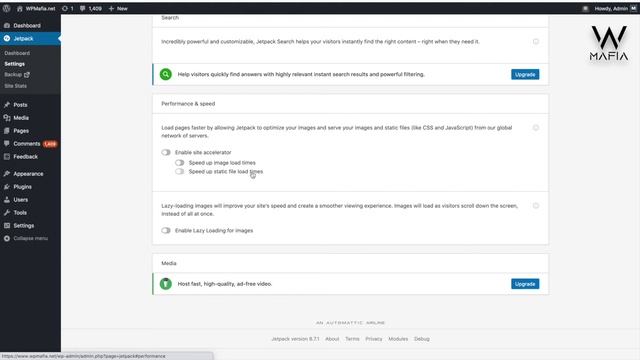Viewport: 640px width, 360px height.
Task: Click the admin avatar in top bar
Action: [633, 8]
